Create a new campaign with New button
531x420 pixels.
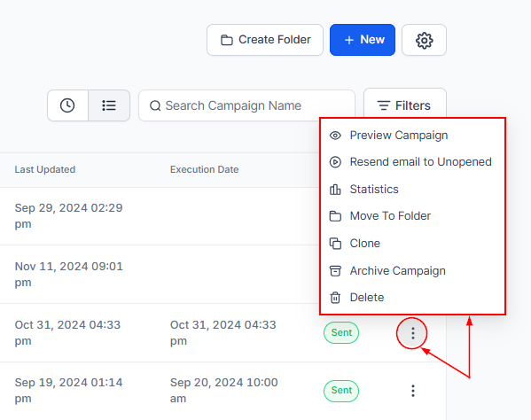point(363,40)
